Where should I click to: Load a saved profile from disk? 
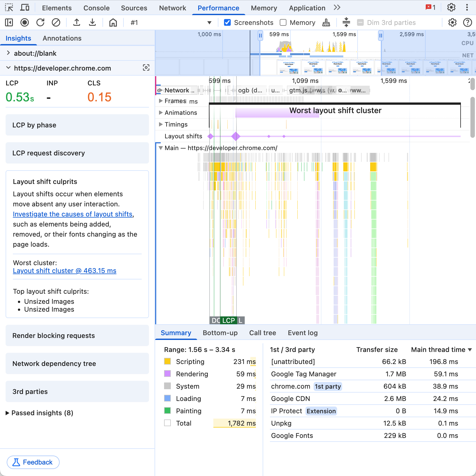click(x=77, y=22)
